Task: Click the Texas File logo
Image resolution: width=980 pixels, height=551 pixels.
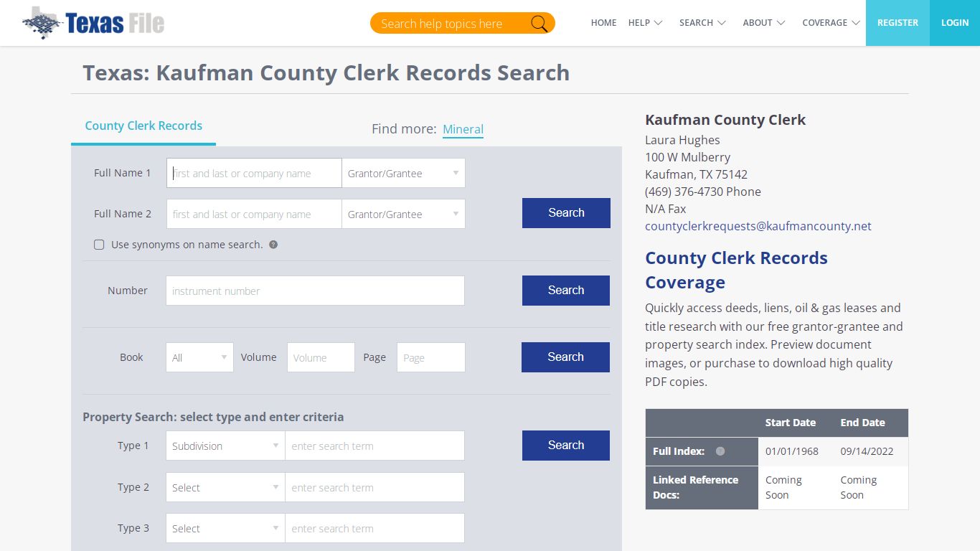Action: (93, 23)
